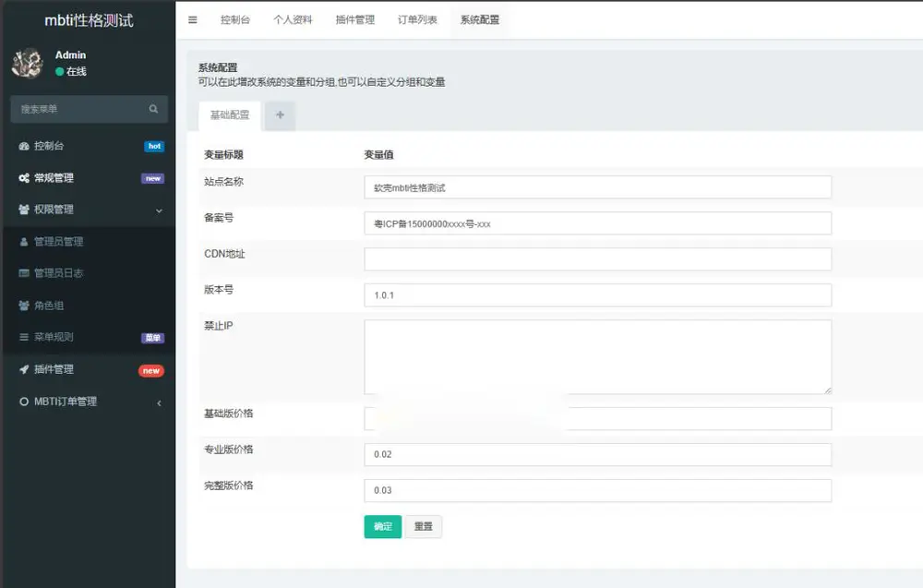Image resolution: width=923 pixels, height=588 pixels.
Task: Switch to the 插件管理 top tab
Action: (x=355, y=20)
